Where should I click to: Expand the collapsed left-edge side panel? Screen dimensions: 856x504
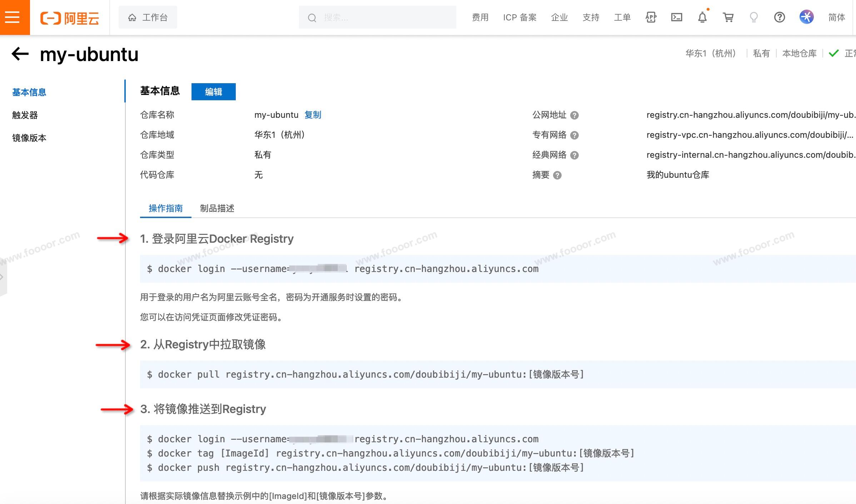click(3, 277)
